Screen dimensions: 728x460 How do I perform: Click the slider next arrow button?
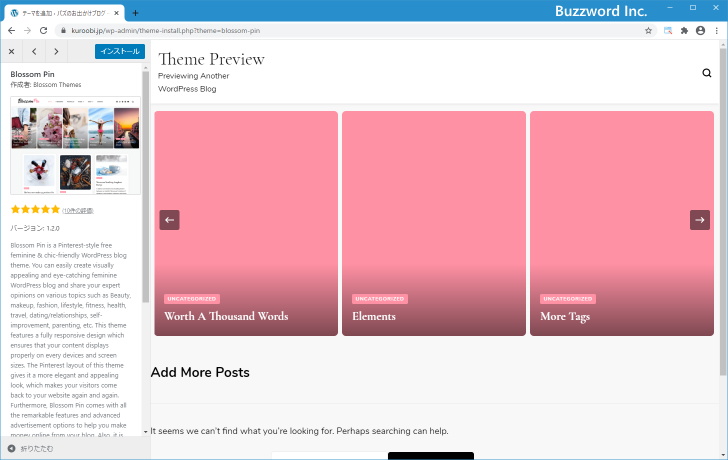tap(700, 220)
